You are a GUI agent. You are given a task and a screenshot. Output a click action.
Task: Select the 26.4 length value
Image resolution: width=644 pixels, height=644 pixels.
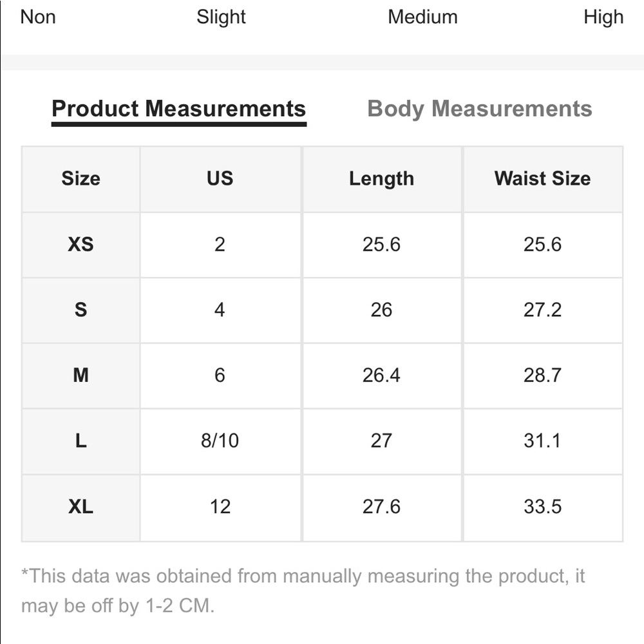click(x=381, y=375)
